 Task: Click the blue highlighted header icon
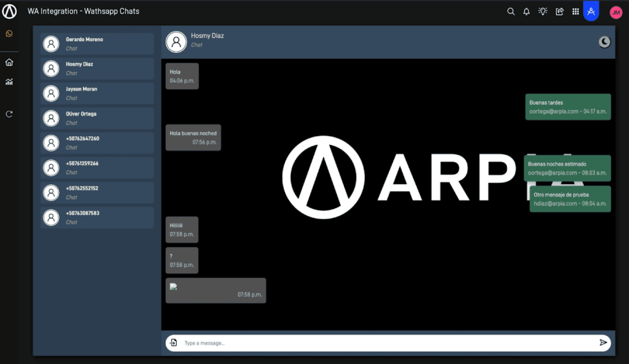pyautogui.click(x=592, y=11)
